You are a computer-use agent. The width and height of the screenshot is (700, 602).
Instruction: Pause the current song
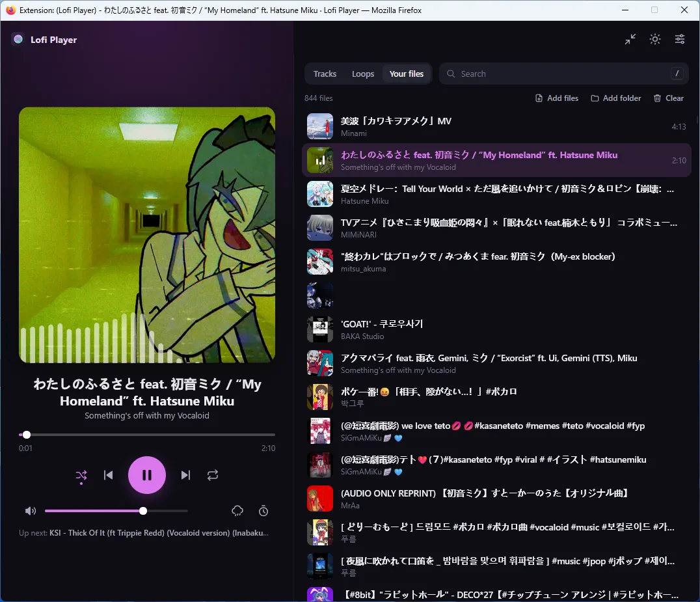click(147, 475)
